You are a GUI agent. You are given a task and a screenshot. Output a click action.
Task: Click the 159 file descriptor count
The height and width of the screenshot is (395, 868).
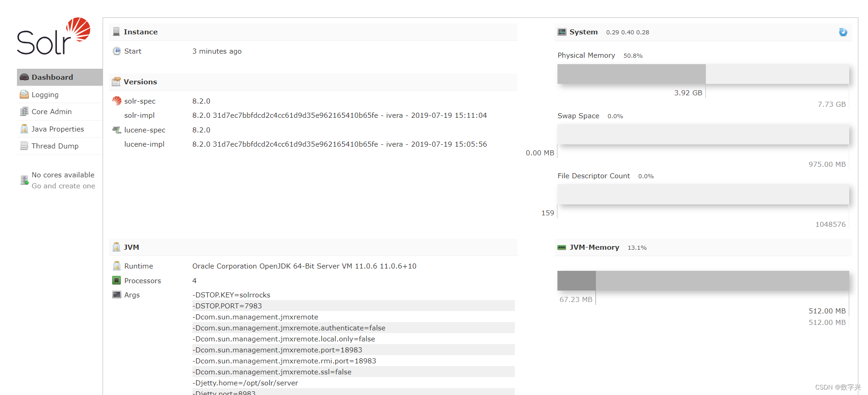click(548, 213)
